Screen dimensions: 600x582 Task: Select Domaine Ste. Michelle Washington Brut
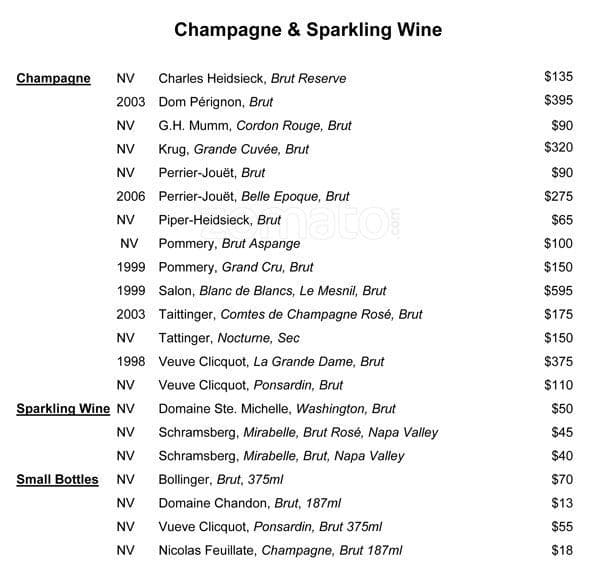click(277, 408)
